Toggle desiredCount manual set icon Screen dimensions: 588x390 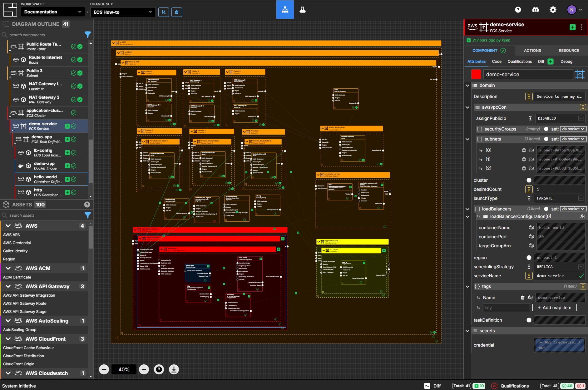click(529, 189)
